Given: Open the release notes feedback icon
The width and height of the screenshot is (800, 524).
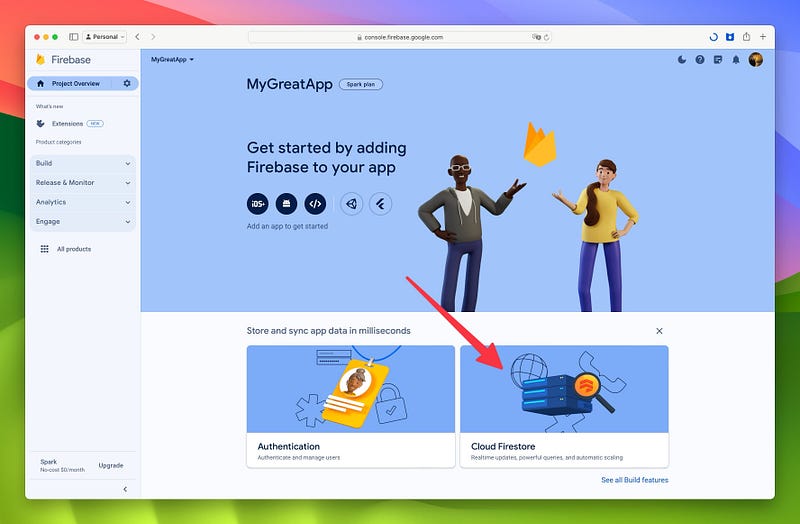Looking at the screenshot, I should click(718, 60).
